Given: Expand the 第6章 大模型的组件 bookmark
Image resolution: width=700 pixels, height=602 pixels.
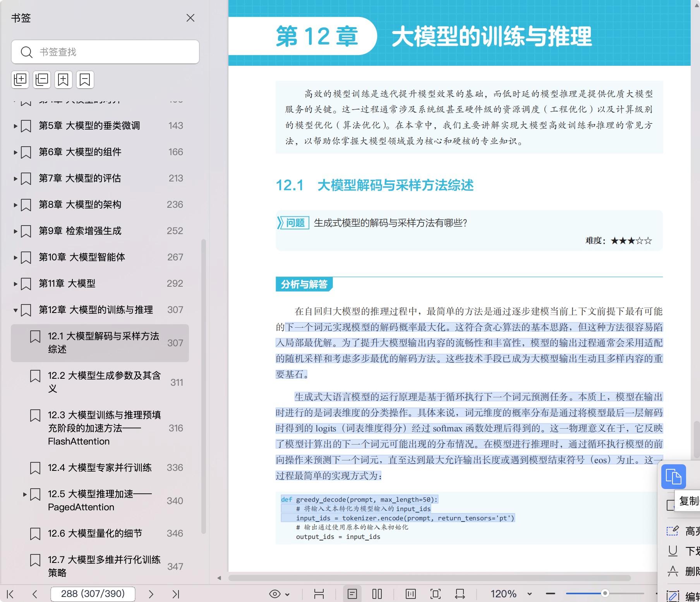Looking at the screenshot, I should (x=15, y=152).
